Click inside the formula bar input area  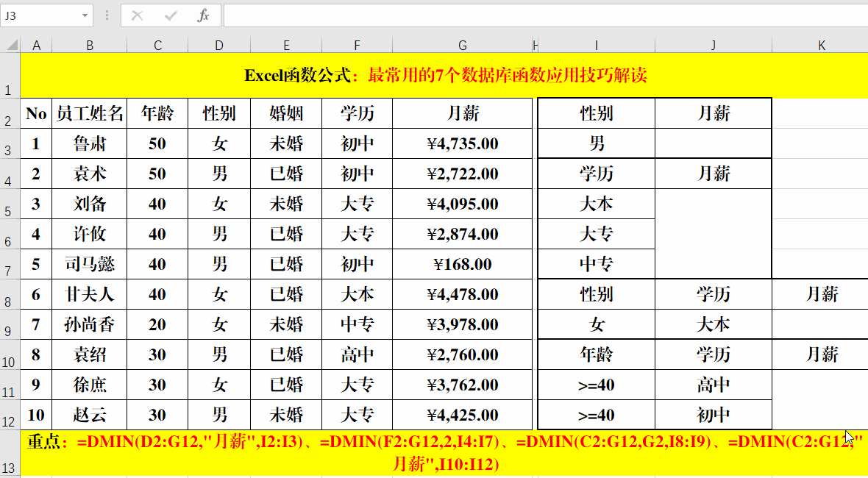(x=441, y=15)
